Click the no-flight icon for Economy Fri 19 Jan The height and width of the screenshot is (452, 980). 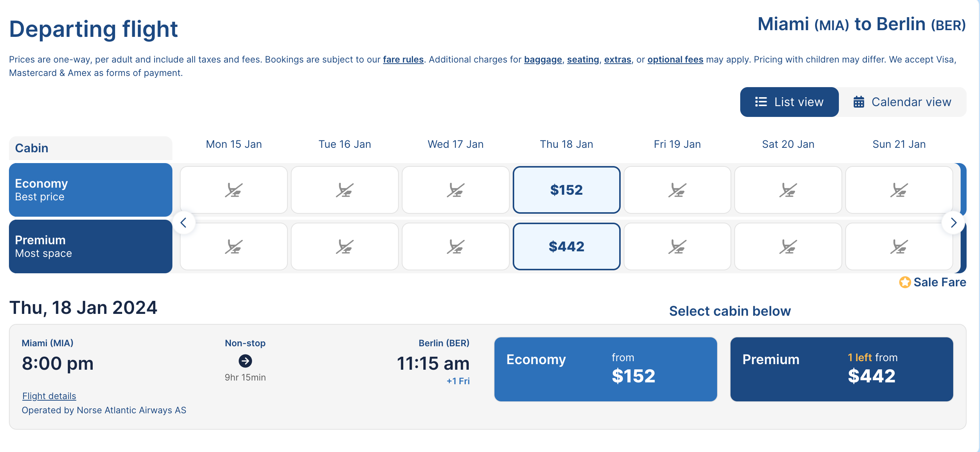[x=677, y=190]
